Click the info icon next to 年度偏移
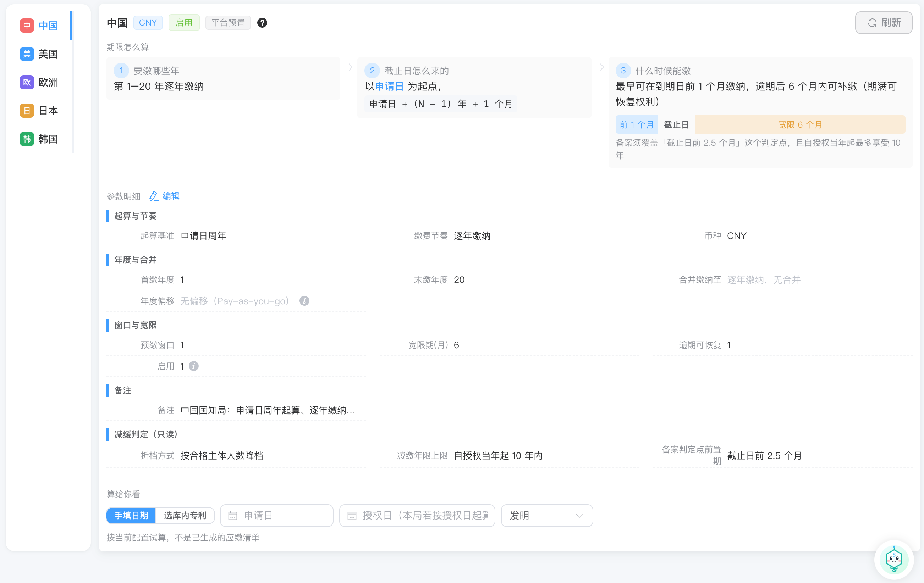This screenshot has width=924, height=583. [304, 301]
